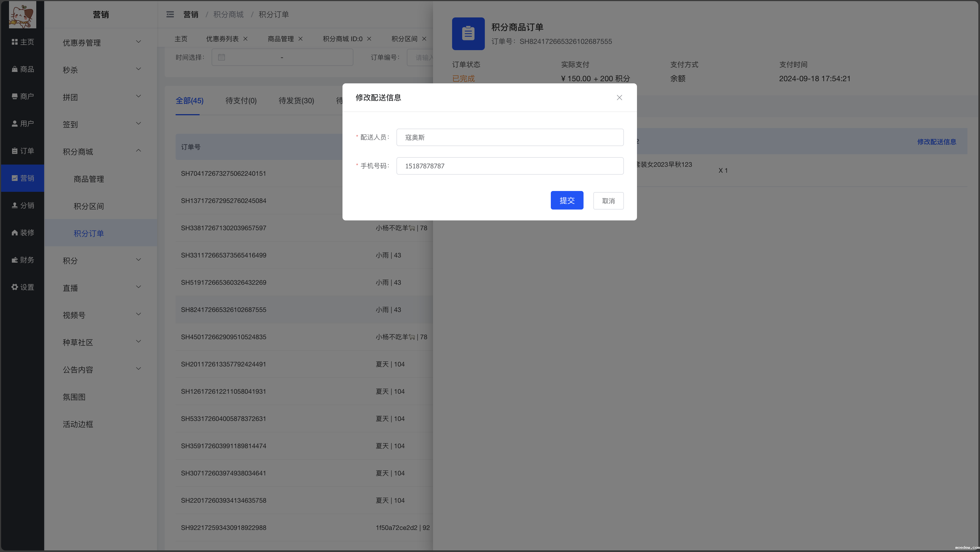Click the 修改配送信息 link

[x=936, y=142]
